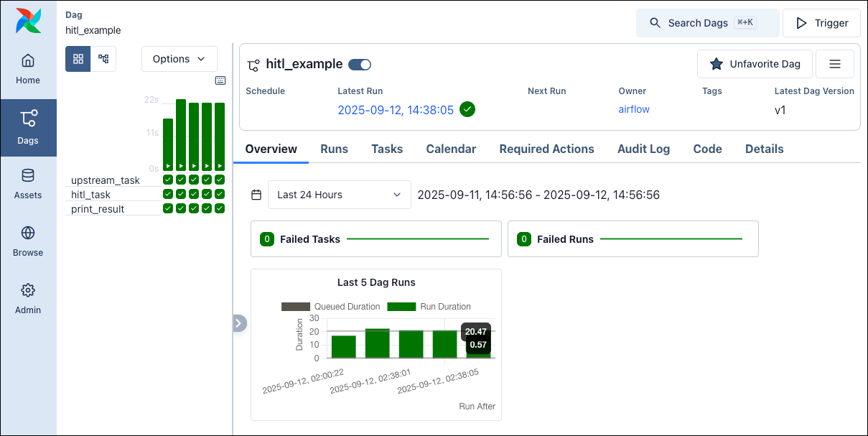
Task: Open the Required Actions tab
Action: point(546,149)
